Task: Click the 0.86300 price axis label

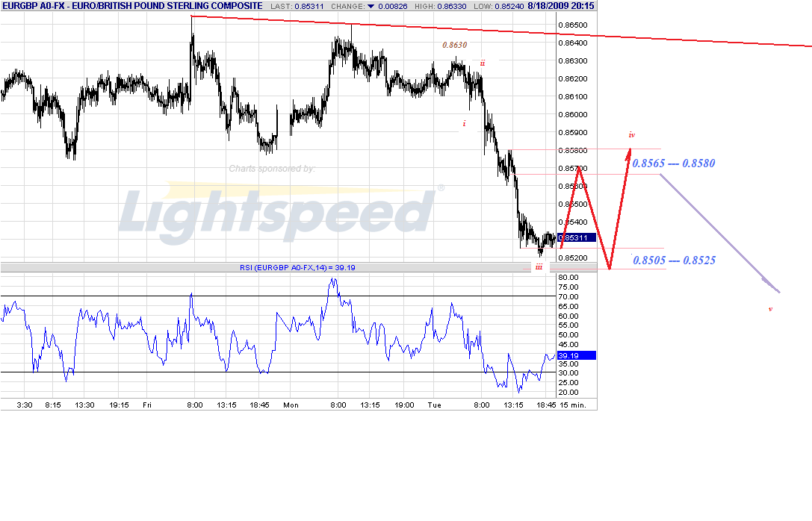Action: click(573, 60)
